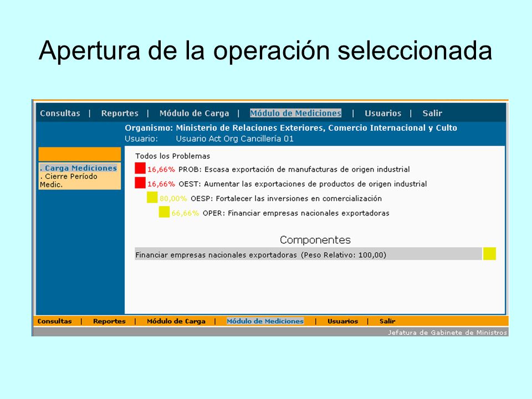Select OPER: Financiar empresas nacionales exportadoras row
The width and height of the screenshot is (532, 399).
(296, 213)
